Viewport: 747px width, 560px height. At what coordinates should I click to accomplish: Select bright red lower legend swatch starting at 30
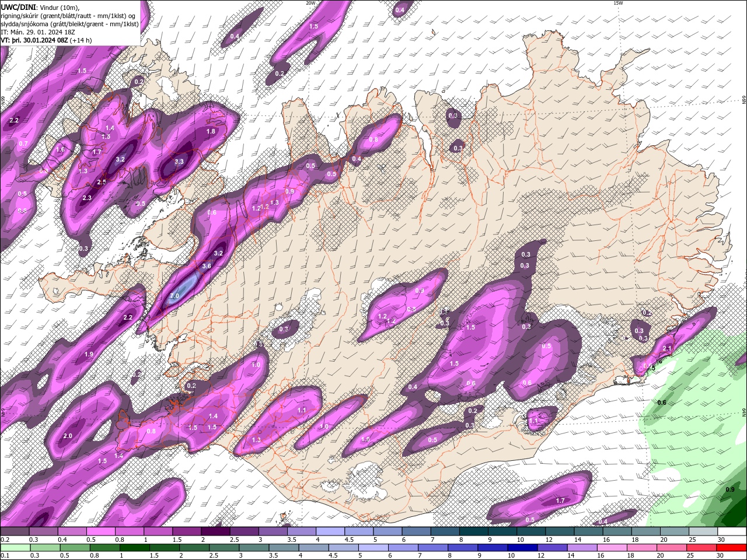[x=731, y=548]
